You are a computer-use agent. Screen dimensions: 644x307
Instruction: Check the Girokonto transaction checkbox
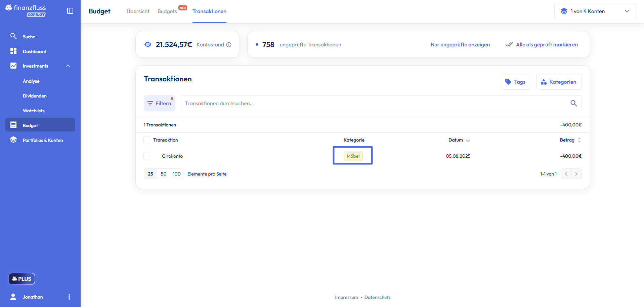[147, 156]
